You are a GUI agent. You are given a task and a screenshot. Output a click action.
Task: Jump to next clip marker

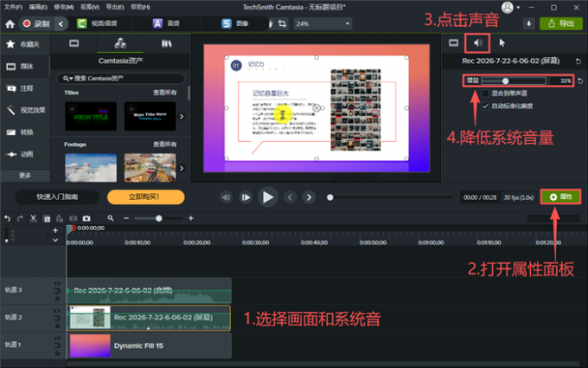(x=309, y=197)
